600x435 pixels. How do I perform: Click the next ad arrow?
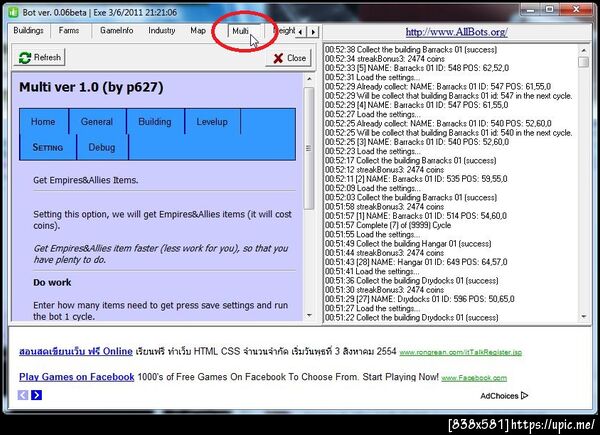click(36, 395)
